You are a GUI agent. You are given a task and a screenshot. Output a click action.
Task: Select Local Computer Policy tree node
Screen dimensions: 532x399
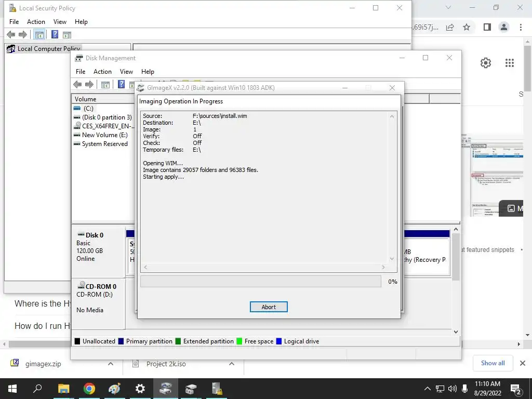[x=44, y=48]
